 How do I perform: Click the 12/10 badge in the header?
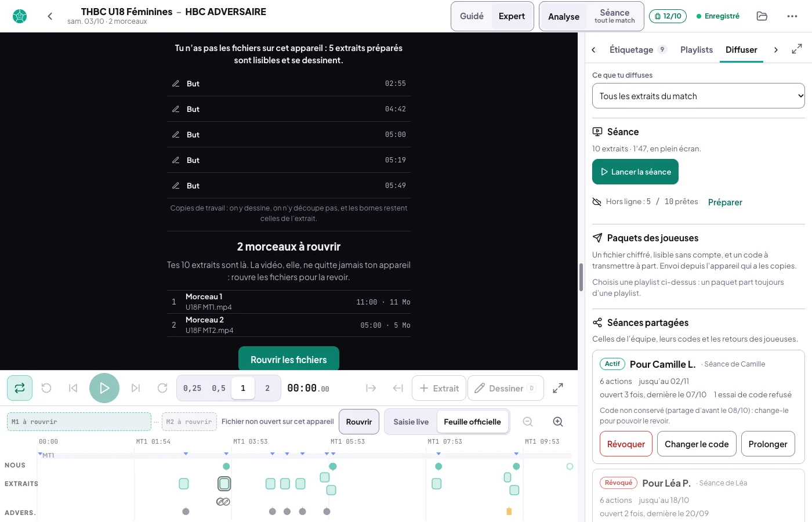(668, 16)
